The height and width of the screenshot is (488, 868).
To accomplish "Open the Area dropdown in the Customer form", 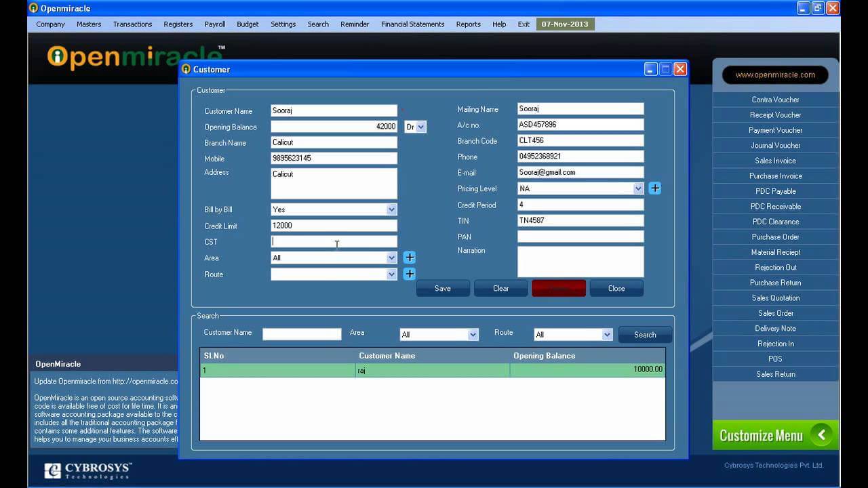I will click(391, 258).
